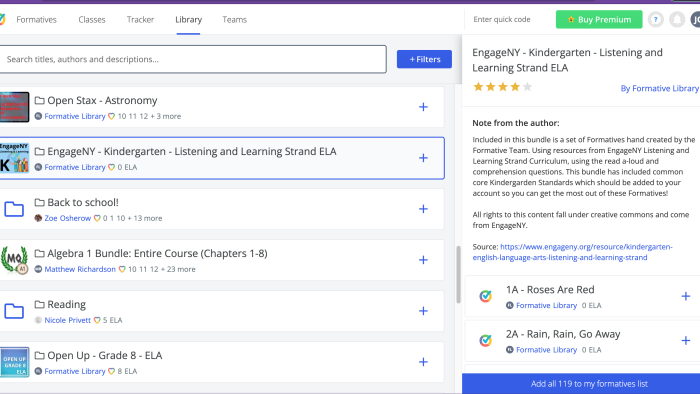Click the Reading blue folder icon
Image resolution: width=700 pixels, height=394 pixels.
14,311
